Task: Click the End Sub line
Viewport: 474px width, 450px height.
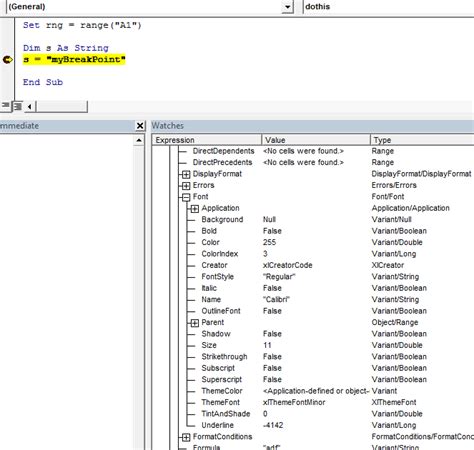Action: pos(43,82)
